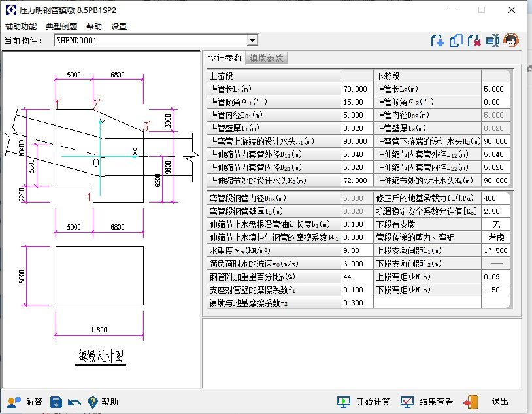The width and height of the screenshot is (532, 414).
Task: Click the 结果查看 button text
Action: (437, 402)
